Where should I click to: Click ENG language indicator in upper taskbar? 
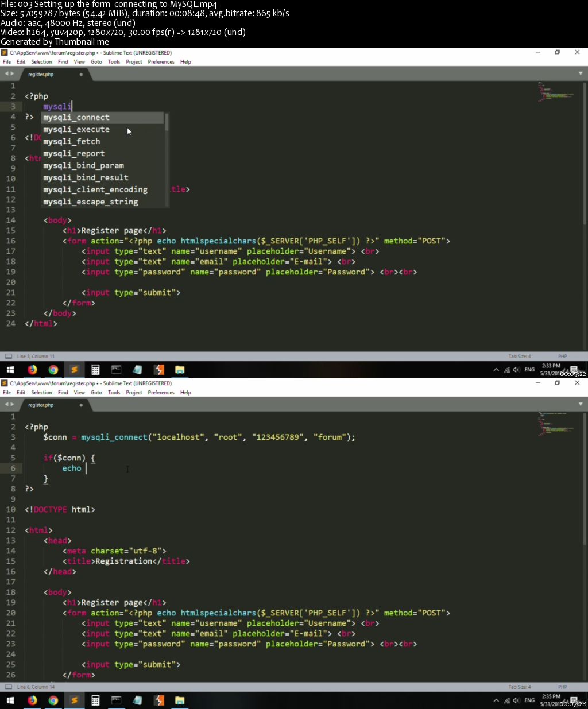point(529,370)
